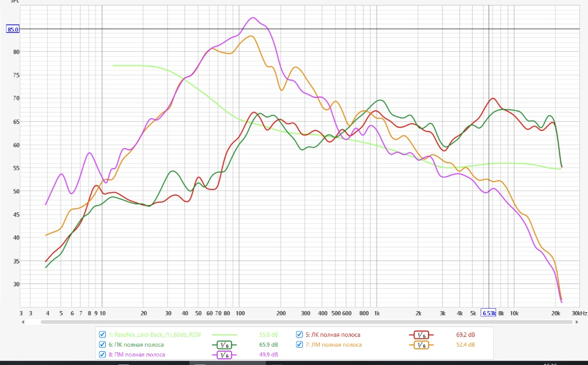Click the 35 label on the SPL axis
Image resolution: width=588 pixels, height=365 pixels.
16,261
